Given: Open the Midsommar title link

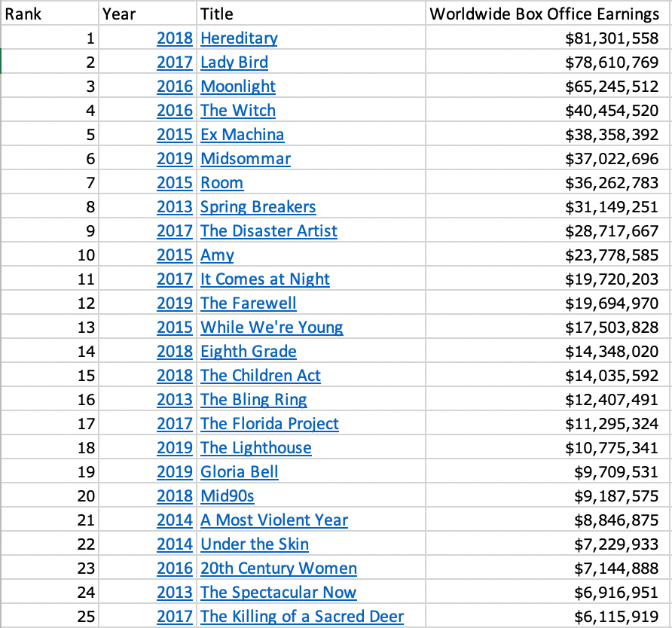Looking at the screenshot, I should [246, 159].
